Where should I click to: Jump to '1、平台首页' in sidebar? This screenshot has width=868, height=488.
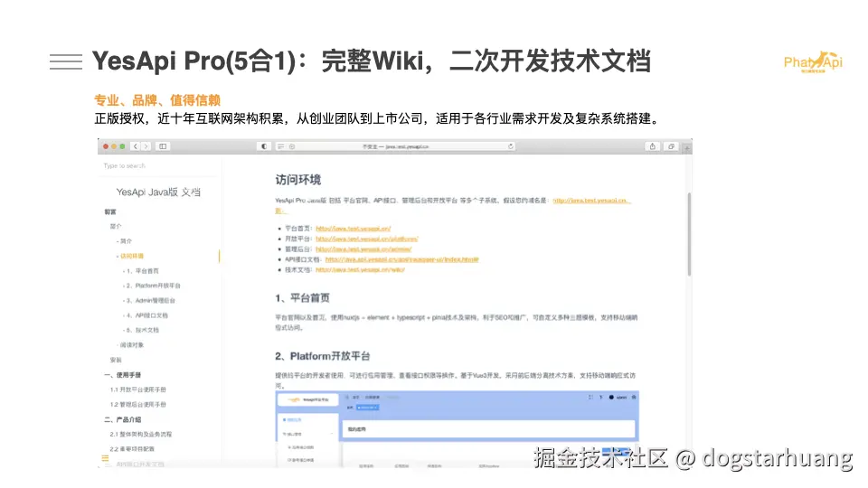(141, 271)
